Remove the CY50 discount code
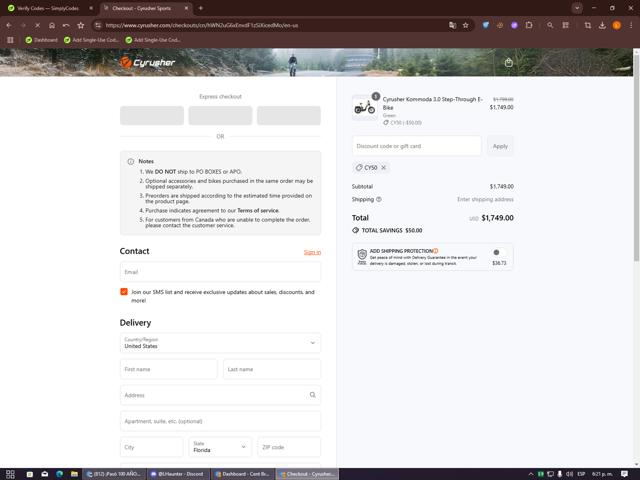The height and width of the screenshot is (480, 640). 384,167
